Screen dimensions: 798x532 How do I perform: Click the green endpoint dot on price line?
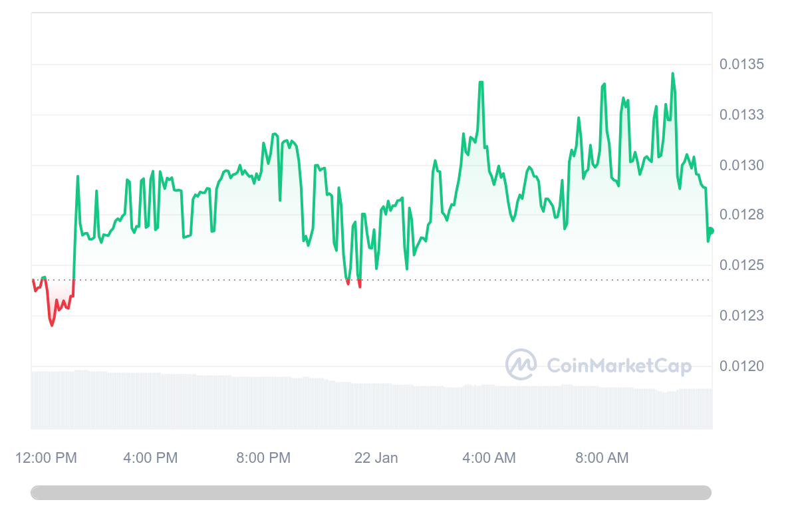711,231
